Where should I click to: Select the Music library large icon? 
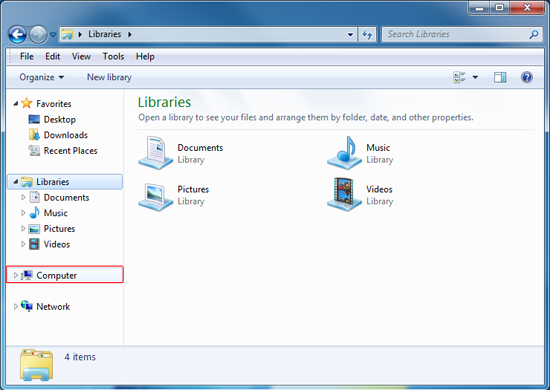tap(344, 153)
